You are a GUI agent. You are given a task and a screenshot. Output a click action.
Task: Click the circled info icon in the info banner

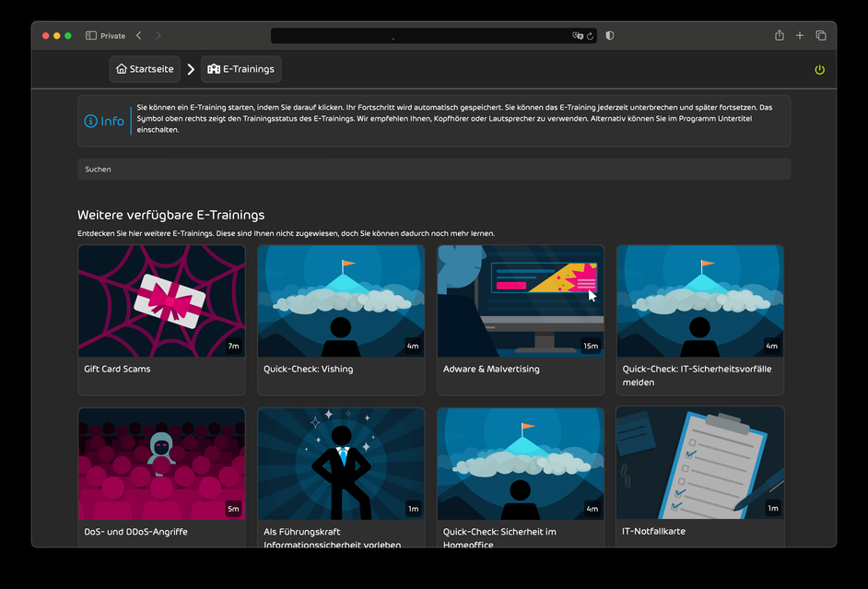[x=90, y=121]
